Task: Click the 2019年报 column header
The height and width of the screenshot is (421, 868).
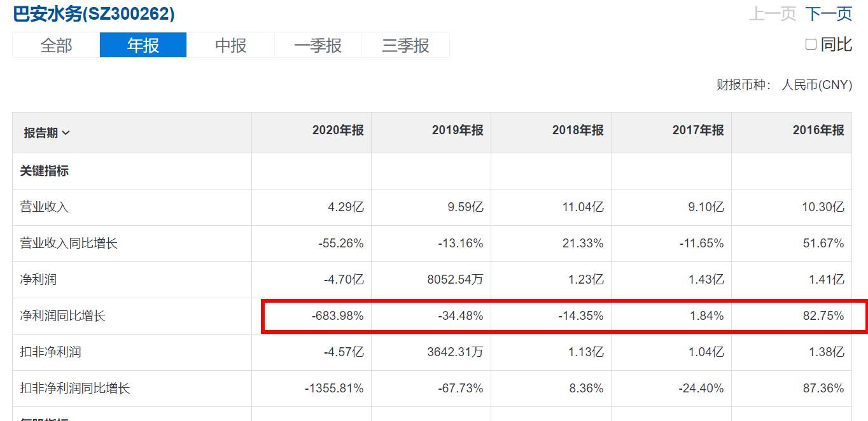Action: 458,130
